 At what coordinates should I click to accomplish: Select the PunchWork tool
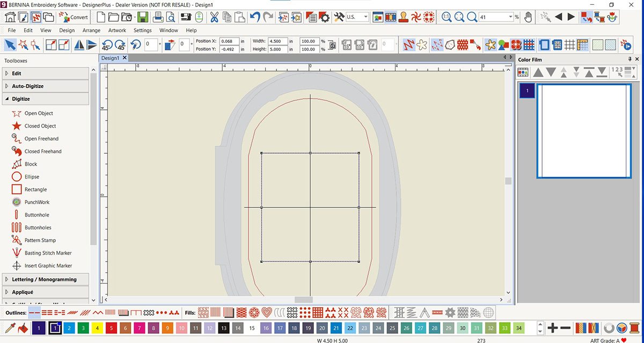click(x=30, y=202)
